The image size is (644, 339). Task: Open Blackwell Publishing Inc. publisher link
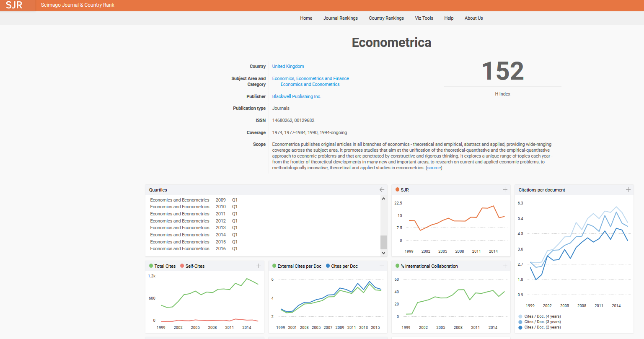tap(297, 96)
